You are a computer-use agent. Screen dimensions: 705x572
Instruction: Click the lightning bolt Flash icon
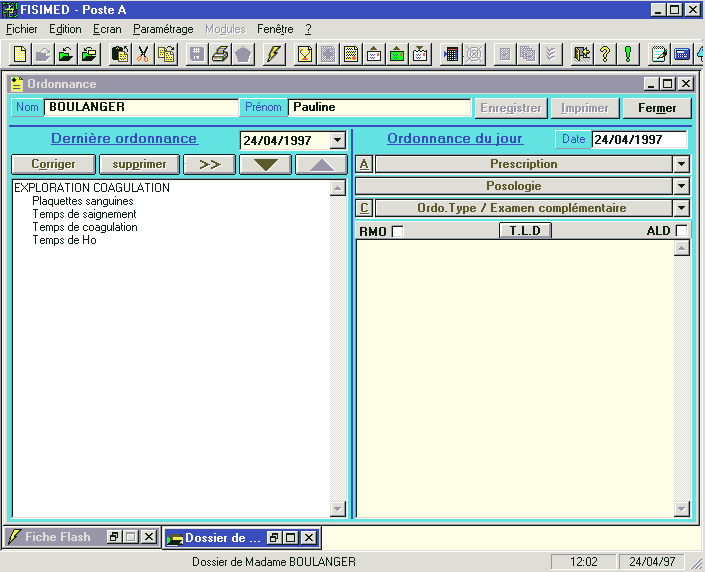coord(274,54)
